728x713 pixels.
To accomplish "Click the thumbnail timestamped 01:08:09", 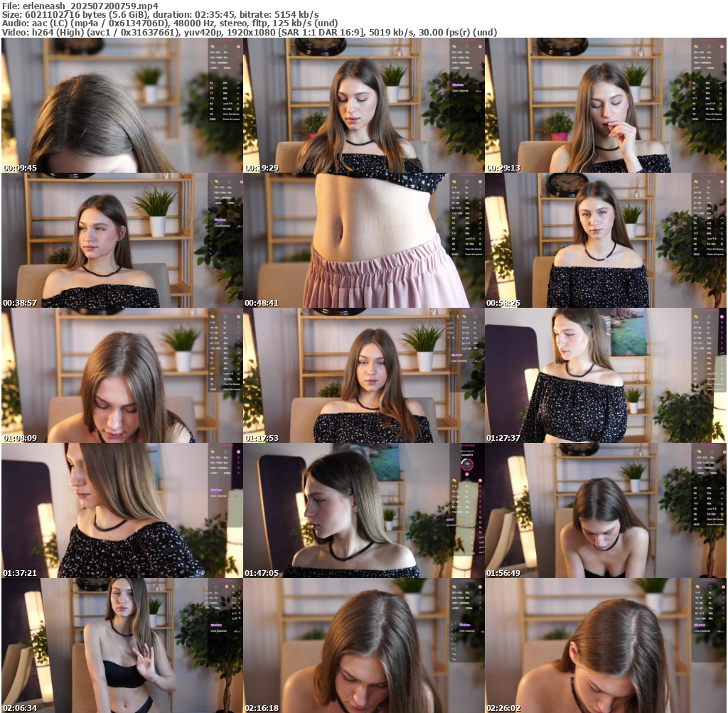I will [122, 375].
